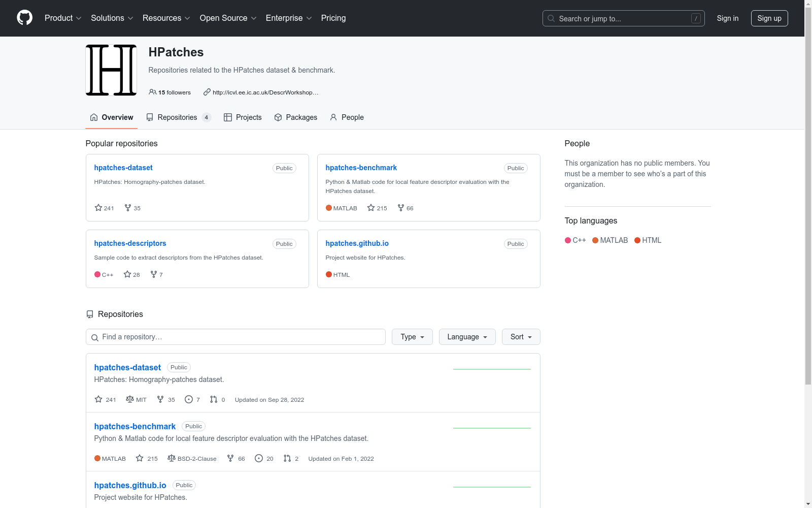The image size is (812, 508).
Task: Click 'Updated on Feb 1, 2022' text
Action: pos(341,459)
